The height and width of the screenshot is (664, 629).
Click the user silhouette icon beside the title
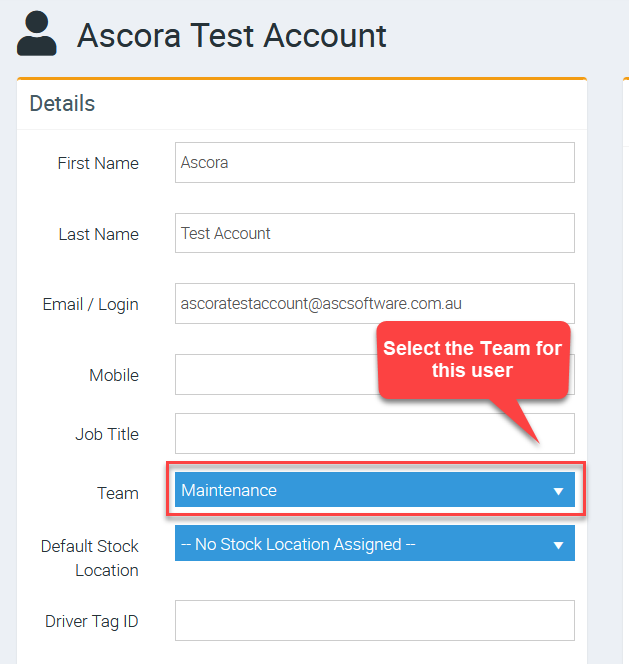(36, 33)
